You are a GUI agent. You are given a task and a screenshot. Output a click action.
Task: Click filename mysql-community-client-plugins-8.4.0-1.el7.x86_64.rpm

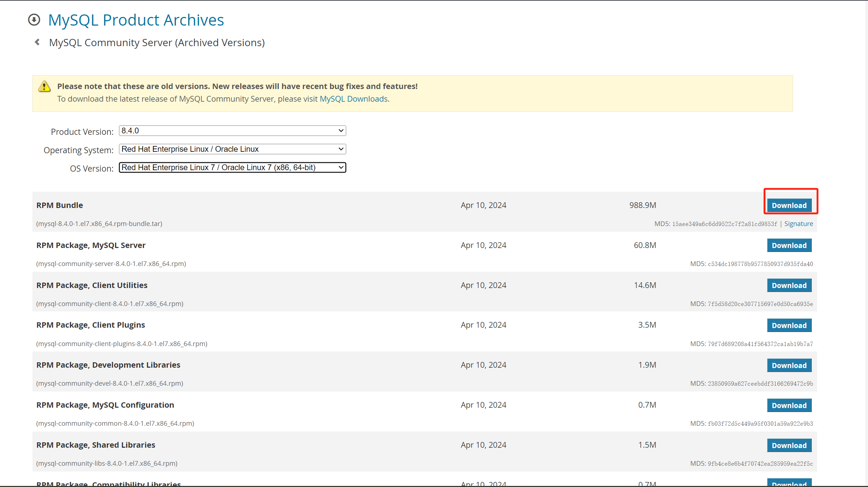[122, 344]
